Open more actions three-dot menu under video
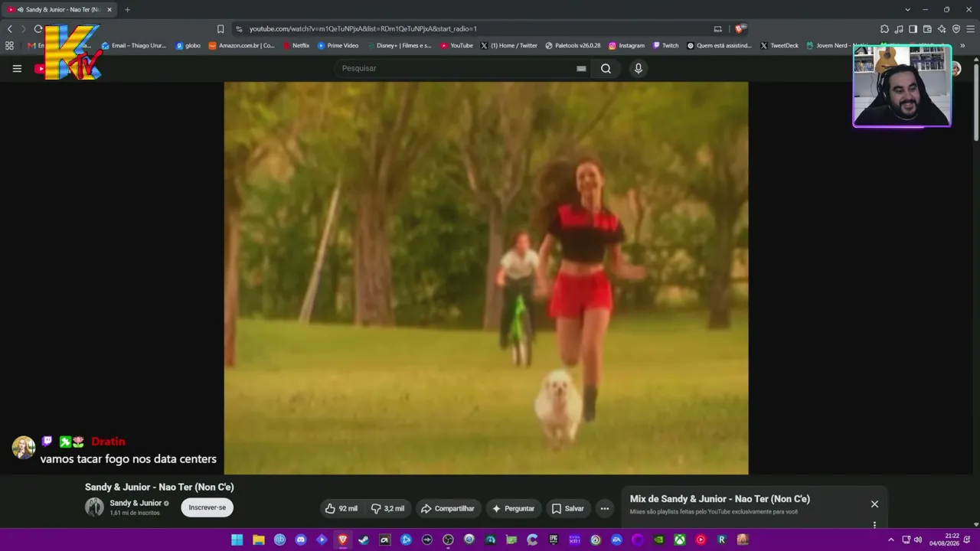The height and width of the screenshot is (551, 980). click(x=605, y=508)
